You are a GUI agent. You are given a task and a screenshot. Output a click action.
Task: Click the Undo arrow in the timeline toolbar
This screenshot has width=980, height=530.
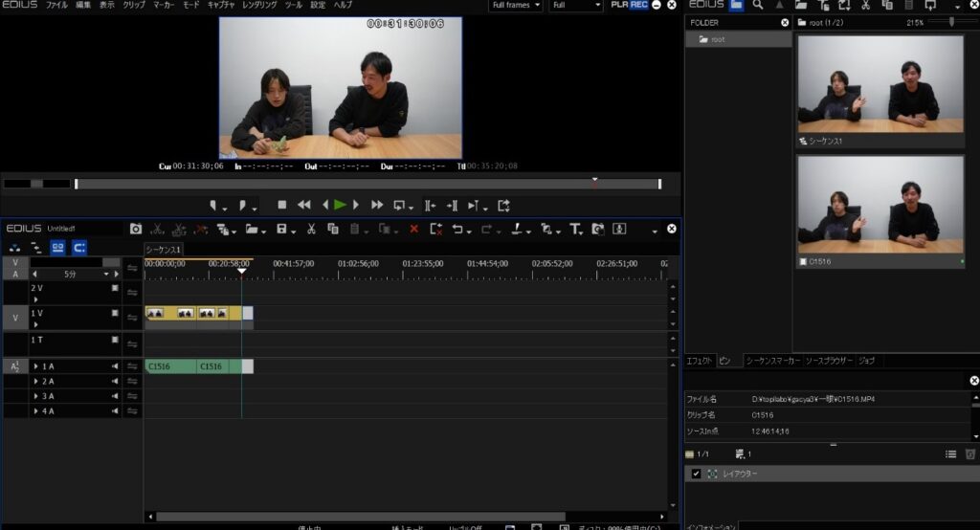pos(457,230)
